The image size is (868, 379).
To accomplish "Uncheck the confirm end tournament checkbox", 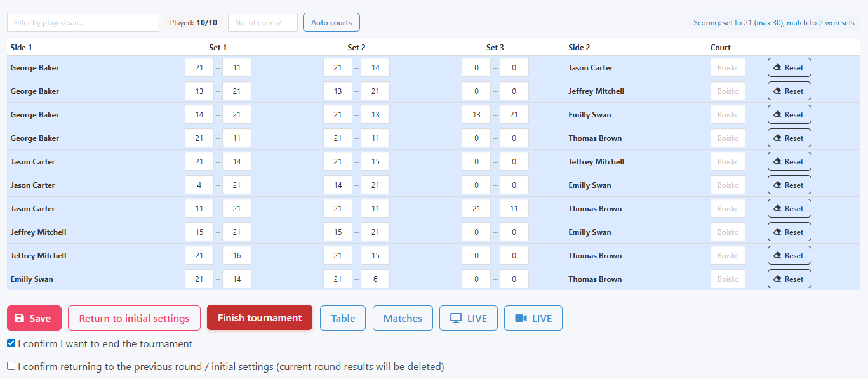I will click(x=11, y=343).
